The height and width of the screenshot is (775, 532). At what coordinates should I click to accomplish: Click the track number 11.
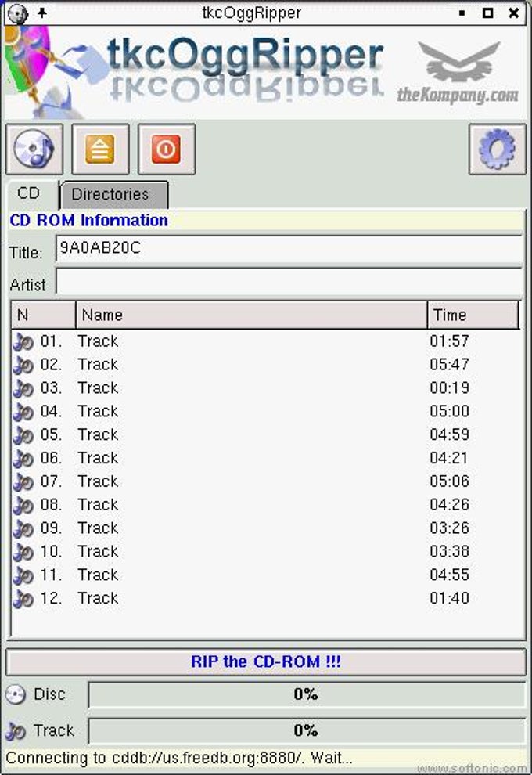(51, 575)
